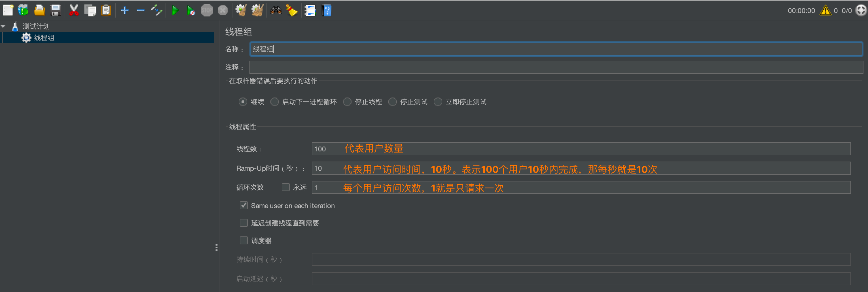Image resolution: width=868 pixels, height=292 pixels.
Task: Enable the 调度器 scheduler checkbox
Action: pos(244,240)
